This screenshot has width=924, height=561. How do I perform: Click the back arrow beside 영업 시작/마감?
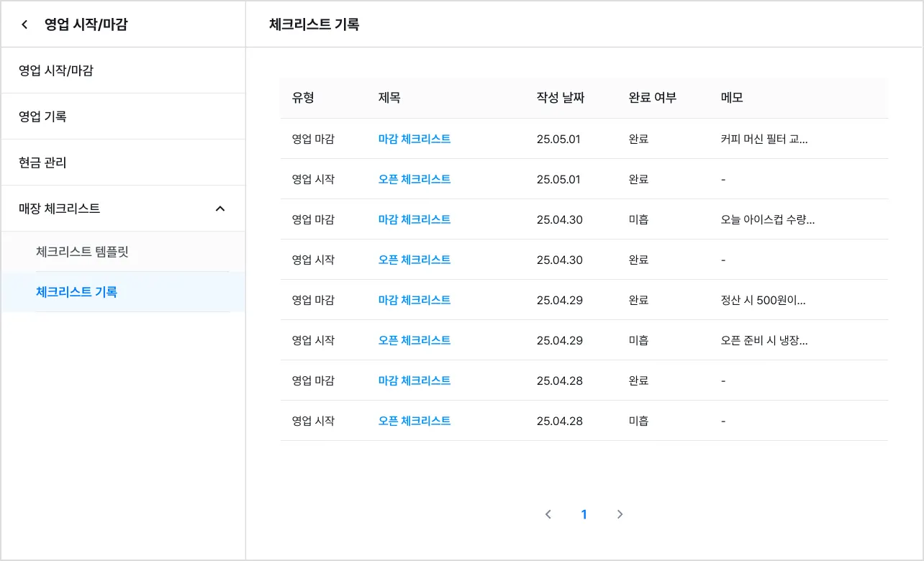click(x=24, y=24)
